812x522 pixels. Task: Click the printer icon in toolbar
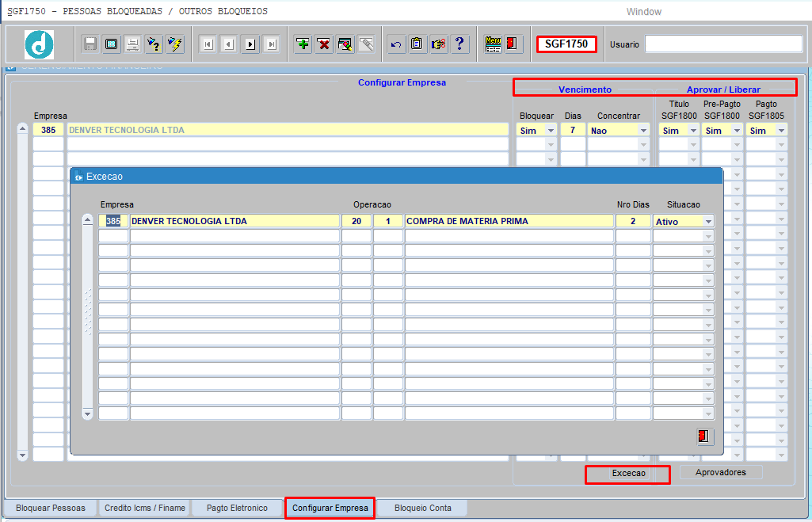[x=132, y=44]
